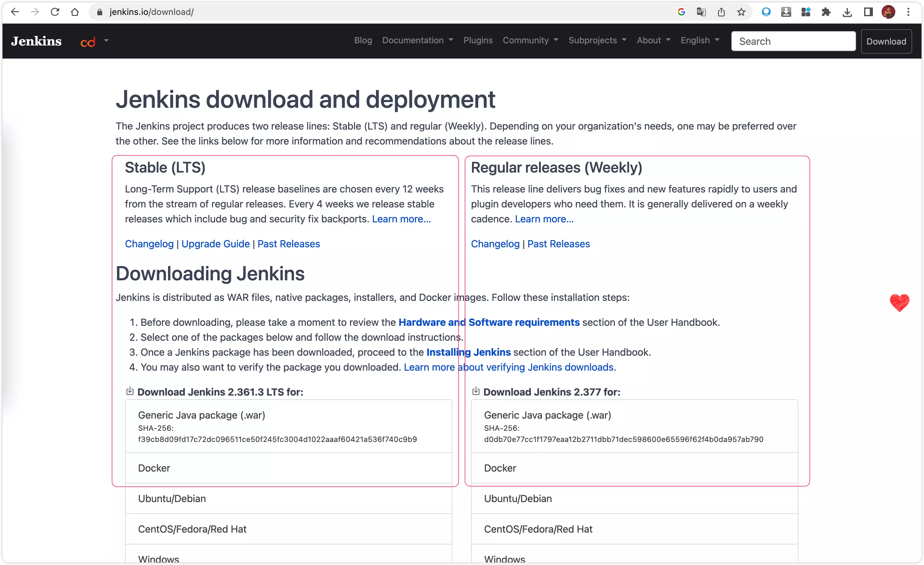Click the Jenkins logo in the navbar
This screenshot has width=924, height=565.
(36, 41)
